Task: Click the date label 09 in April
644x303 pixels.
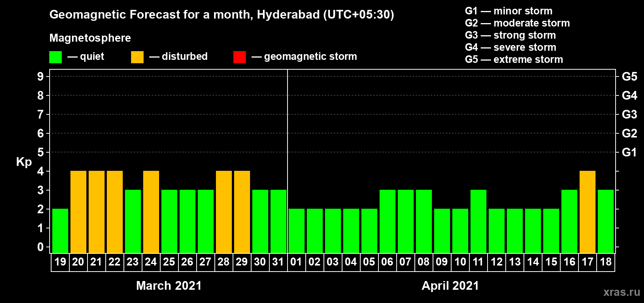Action: coord(442,262)
